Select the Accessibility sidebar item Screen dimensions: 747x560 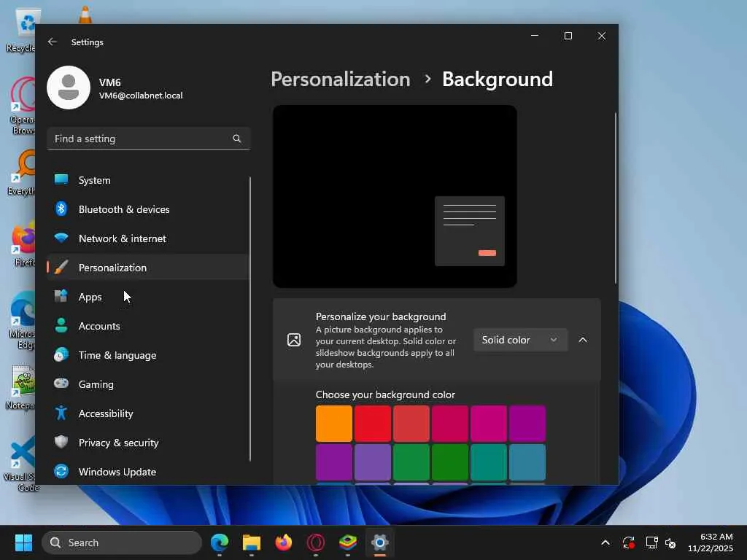pos(106,413)
